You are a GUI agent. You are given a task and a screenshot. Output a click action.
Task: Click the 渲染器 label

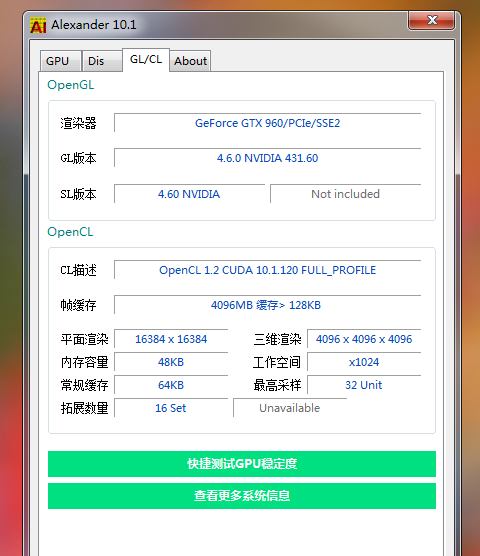click(78, 123)
